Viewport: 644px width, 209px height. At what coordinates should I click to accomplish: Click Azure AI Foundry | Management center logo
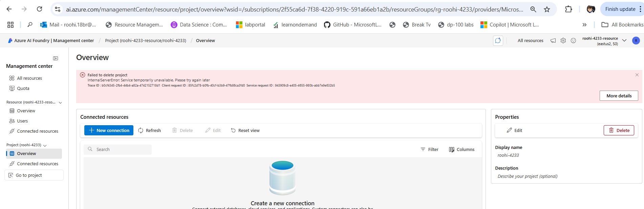51,40
